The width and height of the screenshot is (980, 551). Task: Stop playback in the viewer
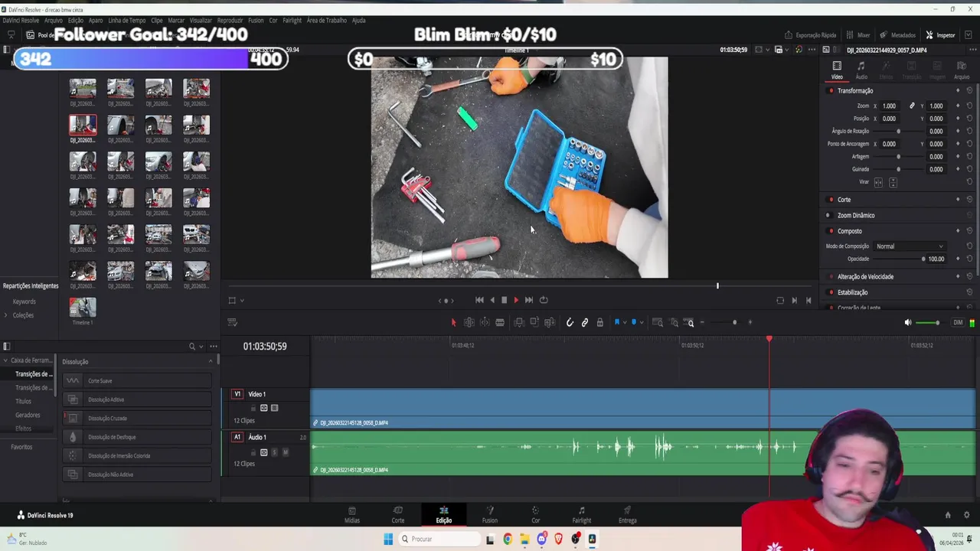point(504,300)
